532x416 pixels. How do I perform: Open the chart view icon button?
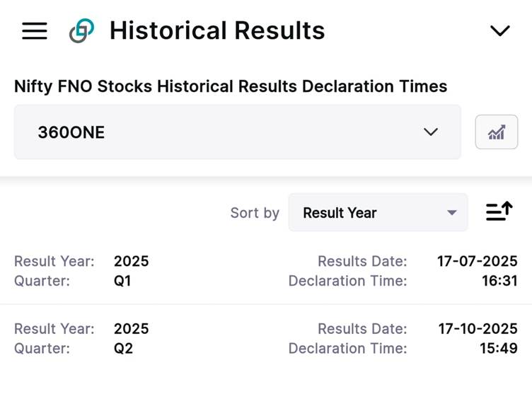click(497, 132)
